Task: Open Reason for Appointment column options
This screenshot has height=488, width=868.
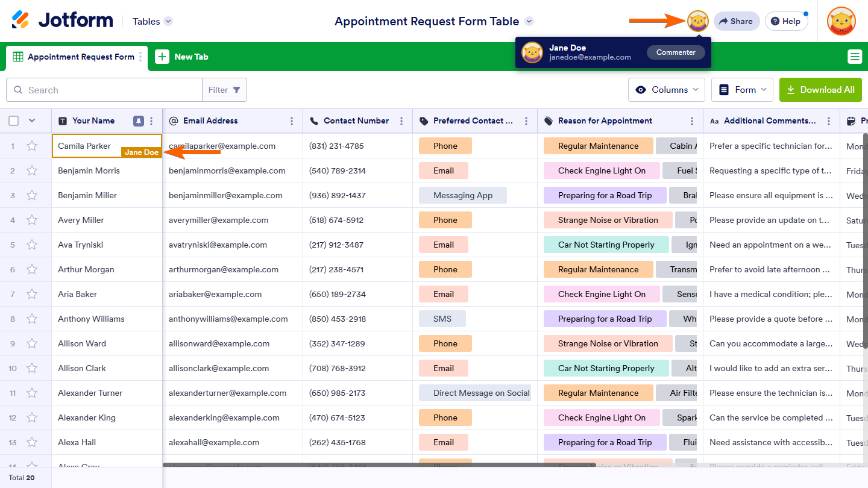Action: [x=692, y=121]
